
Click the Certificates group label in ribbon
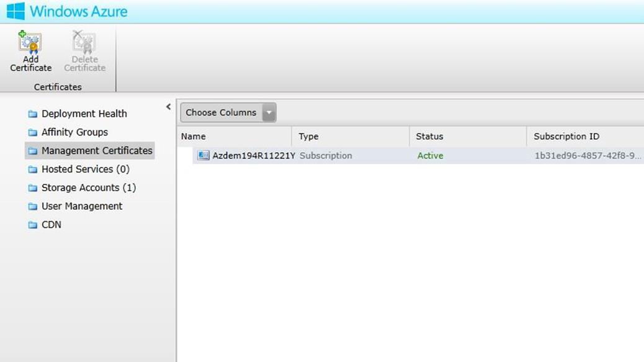(x=58, y=87)
